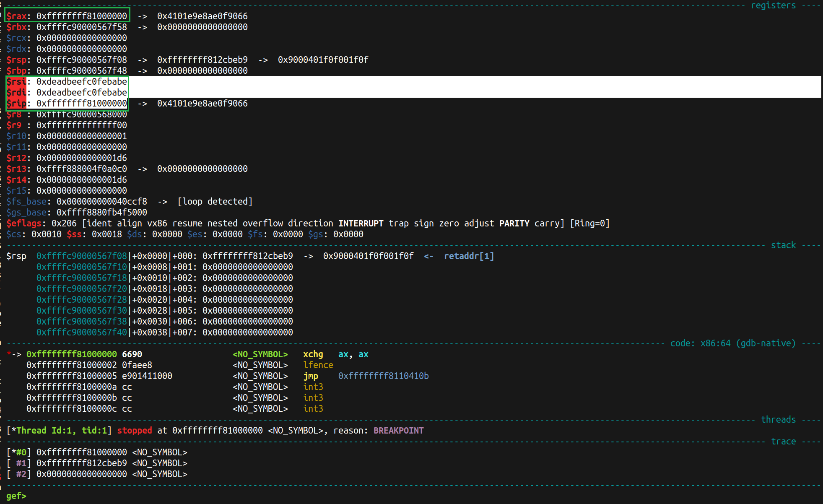Click the gef> prompt input
The width and height of the screenshot is (823, 504).
(x=16, y=496)
